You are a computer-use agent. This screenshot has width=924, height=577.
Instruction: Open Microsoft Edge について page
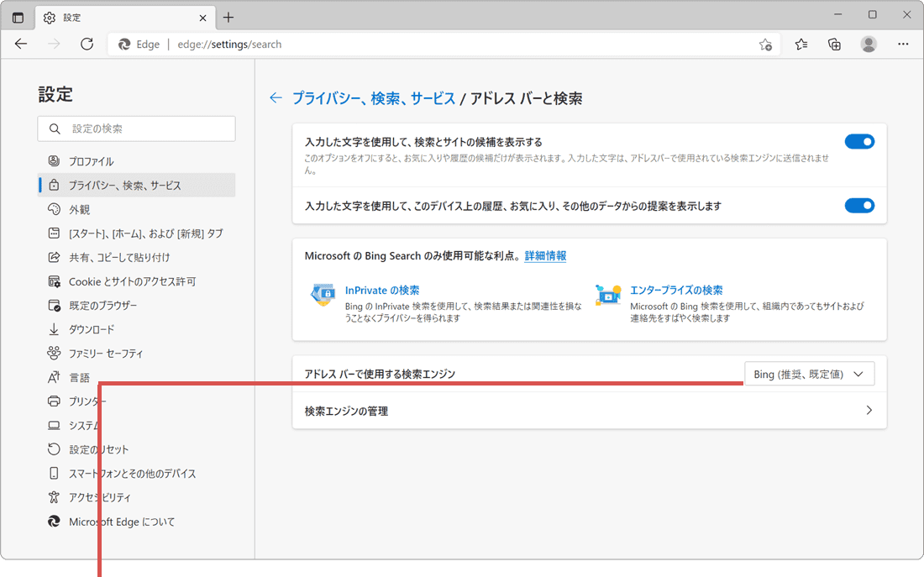pyautogui.click(x=136, y=522)
